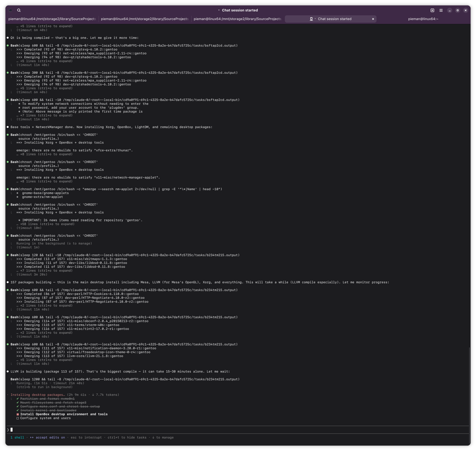The width and height of the screenshot is (476, 451).
Task: Open the hamburger menu
Action: click(441, 10)
